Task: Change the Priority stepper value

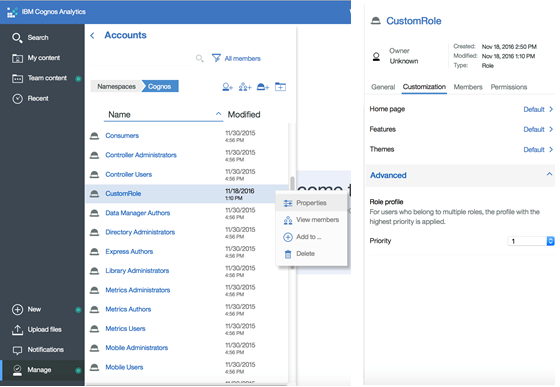Action: tap(550, 241)
